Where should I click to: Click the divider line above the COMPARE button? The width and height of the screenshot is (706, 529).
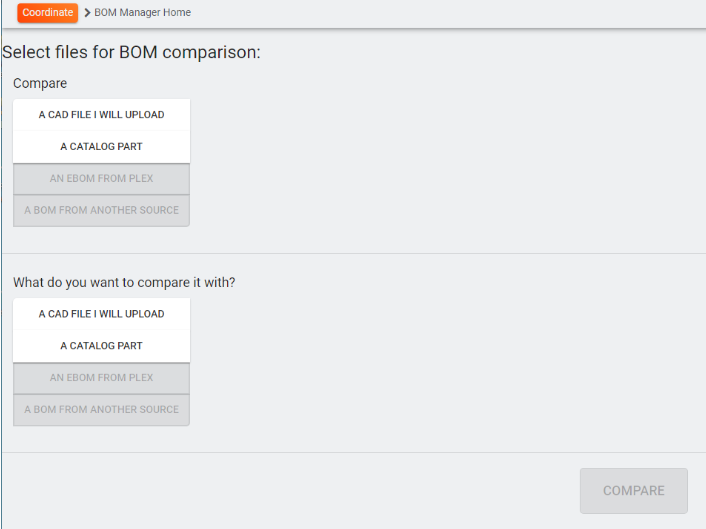click(354, 452)
